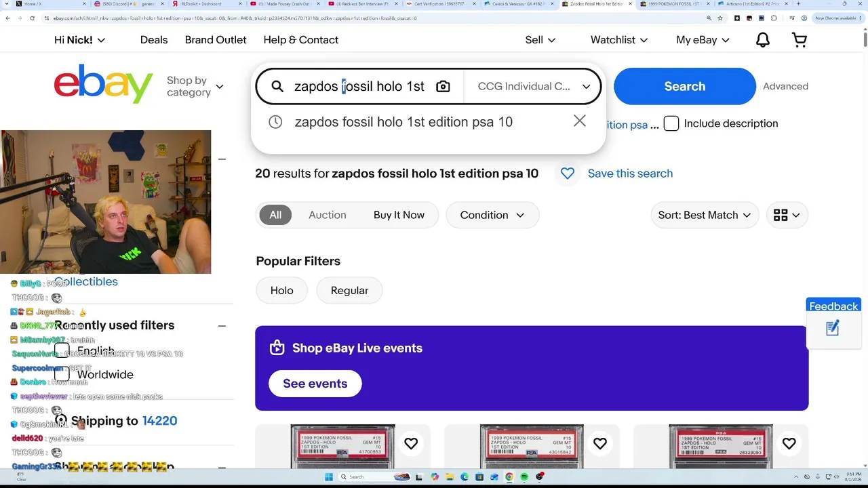Open image search camera icon
This screenshot has width=868, height=488.
click(443, 86)
